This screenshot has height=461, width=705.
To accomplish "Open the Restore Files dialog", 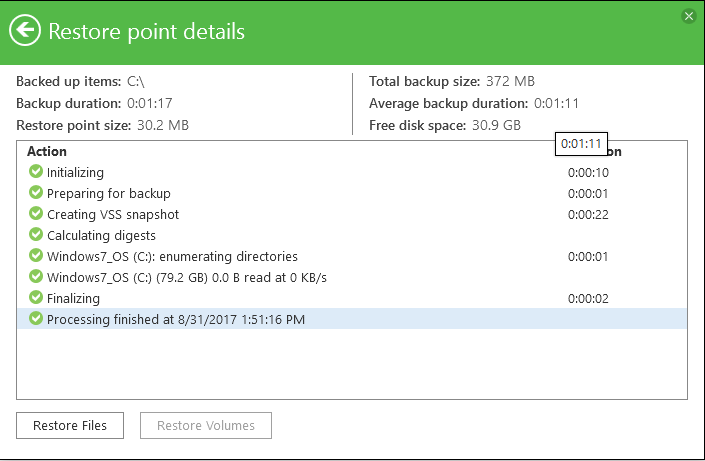I will click(70, 425).
